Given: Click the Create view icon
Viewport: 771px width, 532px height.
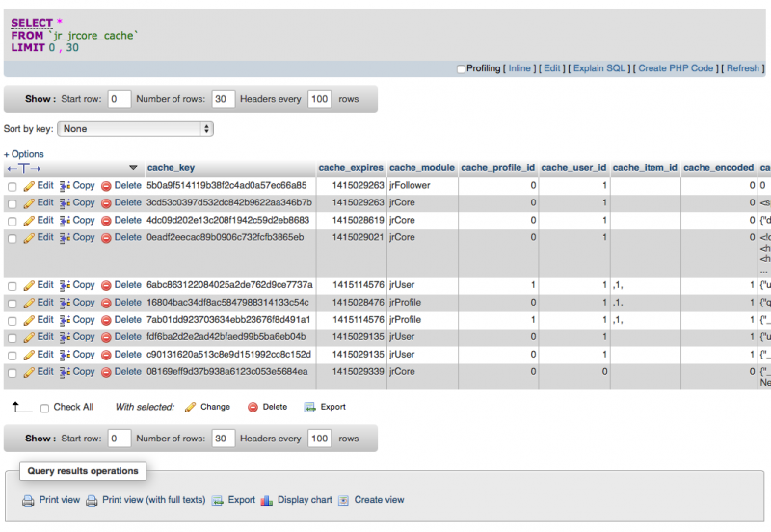Looking at the screenshot, I should pyautogui.click(x=343, y=501).
